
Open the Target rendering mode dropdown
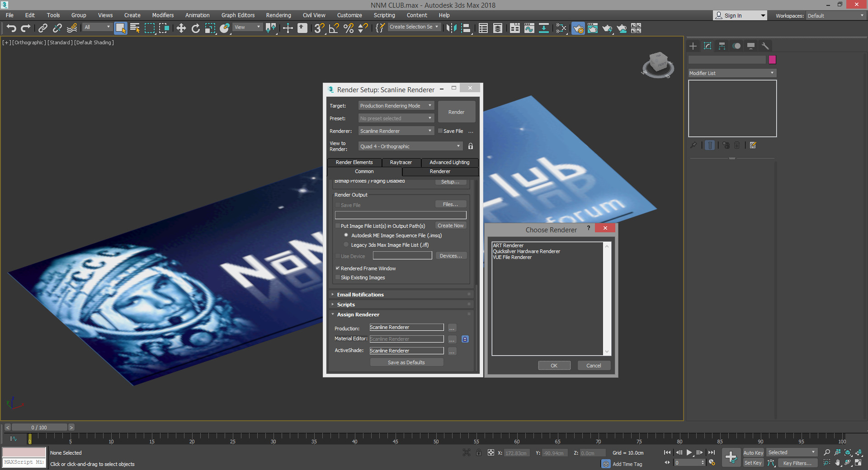click(396, 105)
